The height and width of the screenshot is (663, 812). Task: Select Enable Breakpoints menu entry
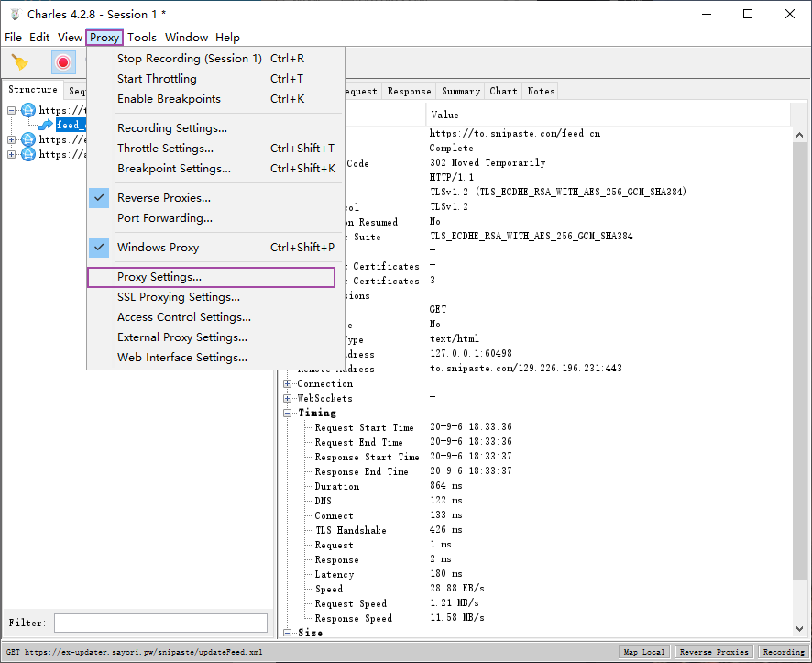tap(214, 99)
